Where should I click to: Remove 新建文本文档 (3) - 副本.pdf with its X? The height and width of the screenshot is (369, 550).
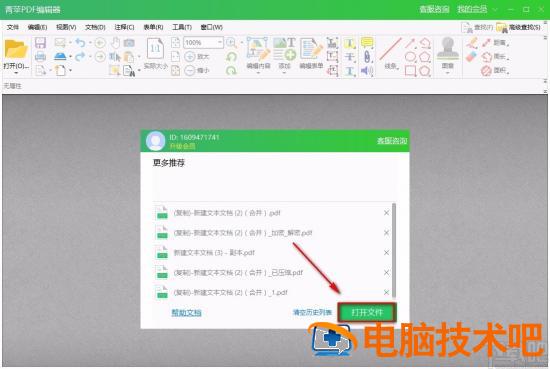[x=386, y=253]
